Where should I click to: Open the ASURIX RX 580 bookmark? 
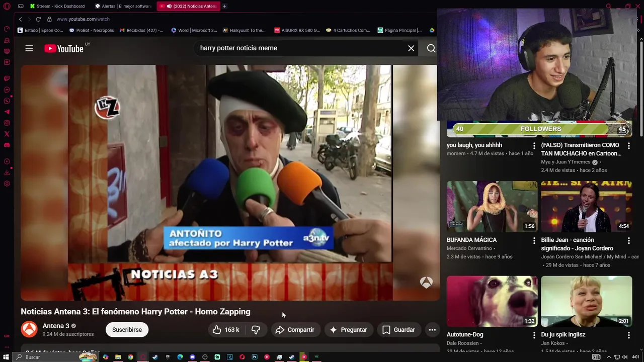pos(297,30)
